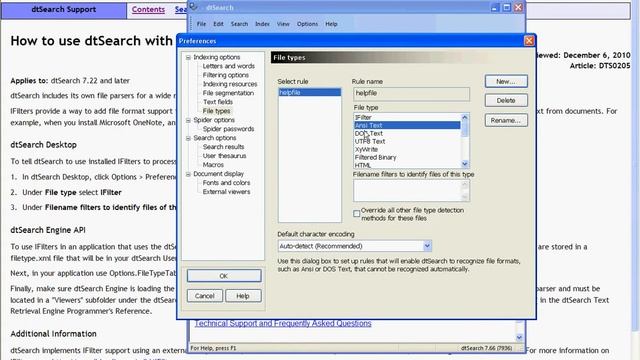Viewport: 640px width, 360px height.
Task: Click File type list scrollbar up arrow
Action: 465,117
